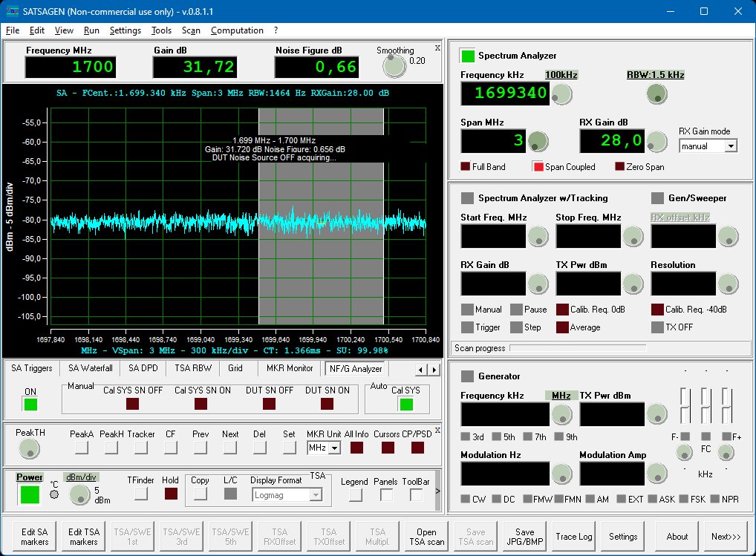This screenshot has width=756, height=556.
Task: Toggle the Full Band option
Action: coord(466,166)
